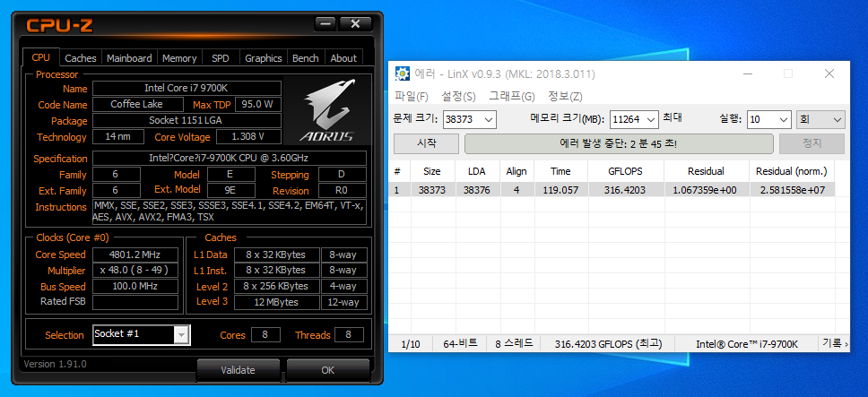The height and width of the screenshot is (397, 868).
Task: Click the 최대 memory max label
Action: (x=673, y=118)
